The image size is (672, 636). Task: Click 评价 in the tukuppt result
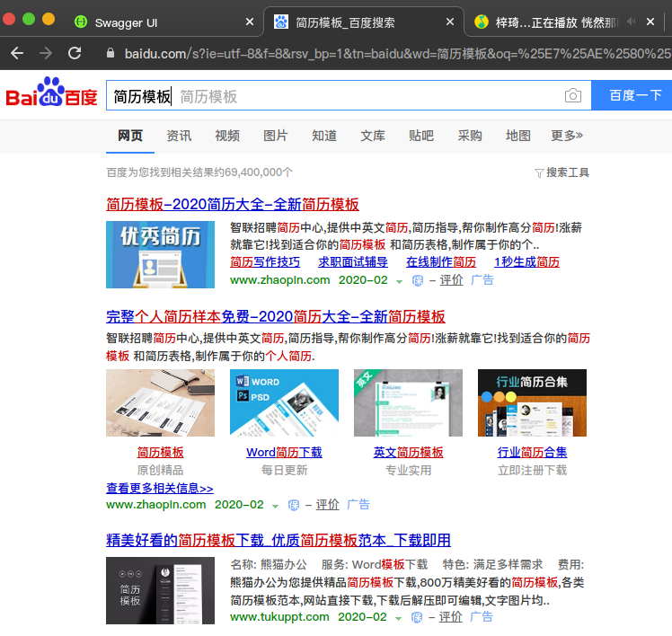[x=450, y=617]
